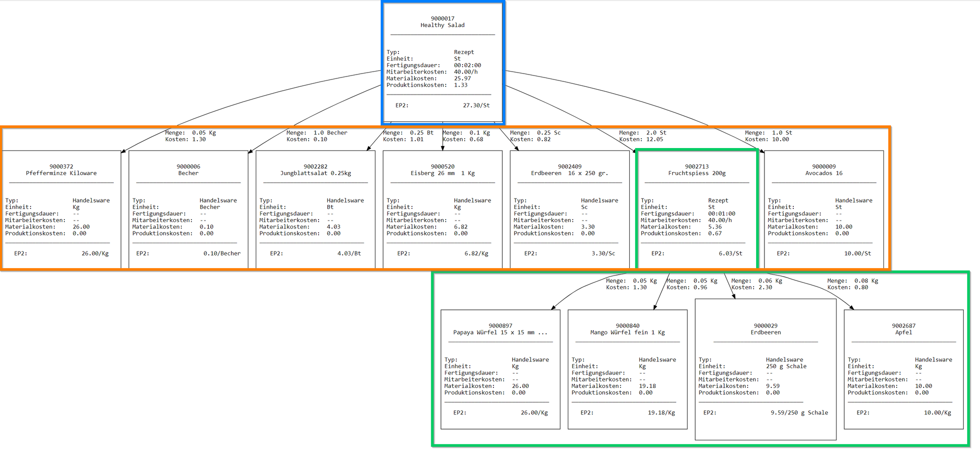Screen dimensions: 980x456
Task: Open the Mango Würfel fein 1 Kg node
Action: click(x=627, y=329)
